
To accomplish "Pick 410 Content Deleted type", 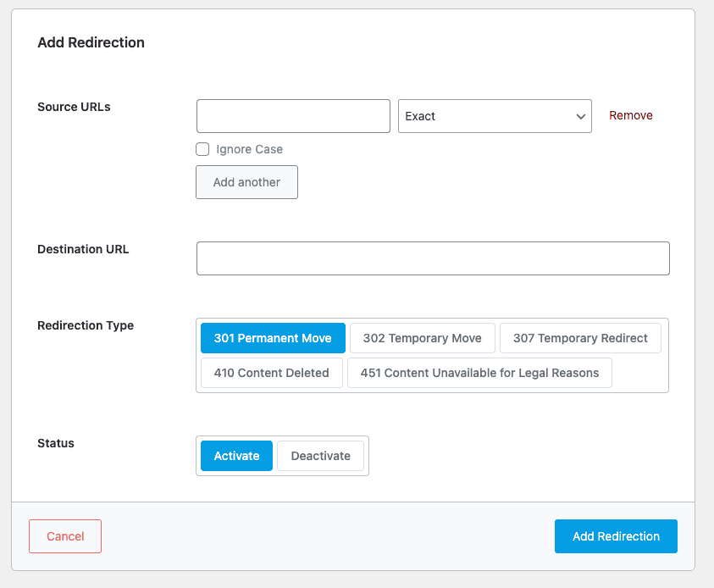I will (271, 373).
